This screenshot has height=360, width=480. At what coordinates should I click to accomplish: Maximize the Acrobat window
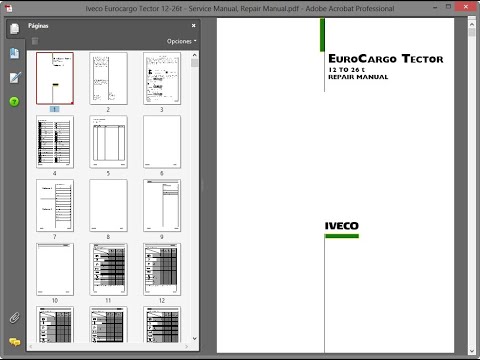point(449,7)
